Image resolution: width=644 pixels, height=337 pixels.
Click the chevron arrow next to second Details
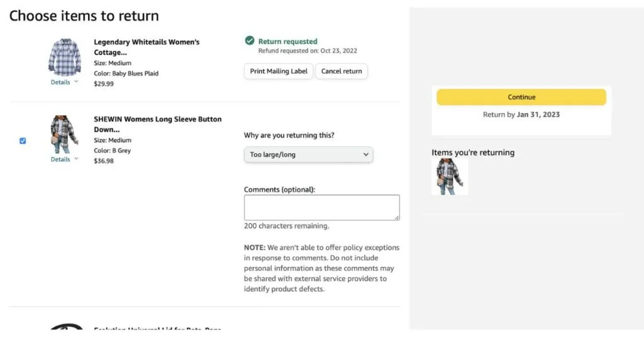pos(76,159)
